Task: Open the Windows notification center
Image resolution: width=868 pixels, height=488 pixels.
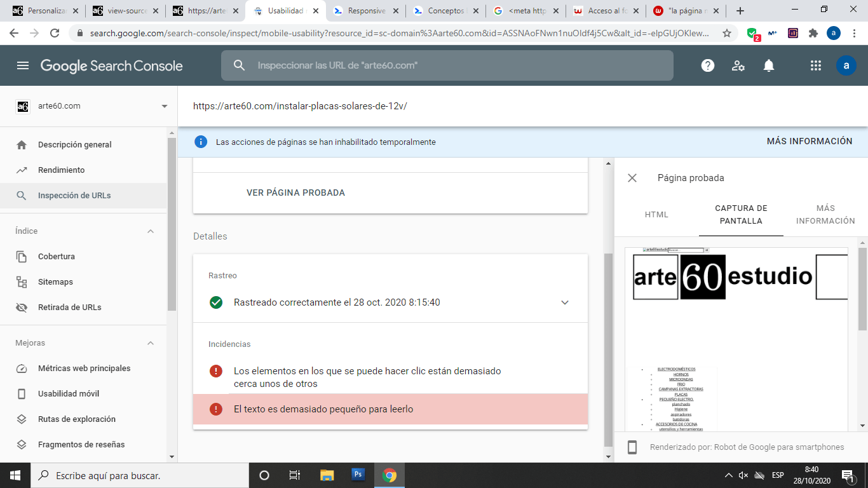Action: 848,475
